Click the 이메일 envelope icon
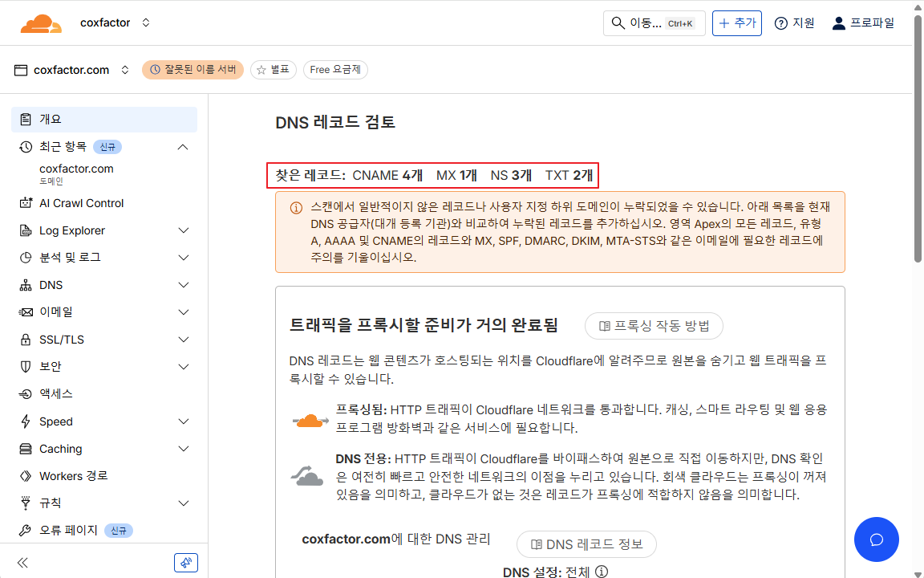Image resolution: width=924 pixels, height=578 pixels. (26, 312)
